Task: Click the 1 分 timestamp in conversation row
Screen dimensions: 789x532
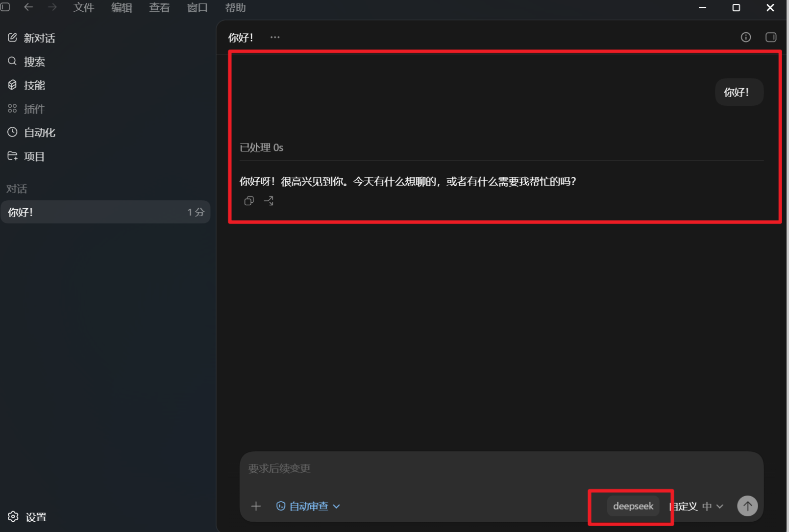Action: 196,212
